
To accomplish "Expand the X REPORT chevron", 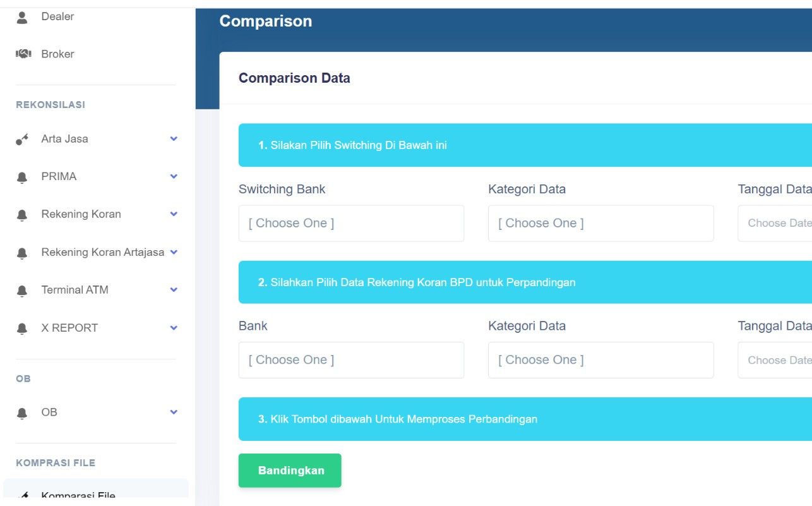I will tap(174, 328).
